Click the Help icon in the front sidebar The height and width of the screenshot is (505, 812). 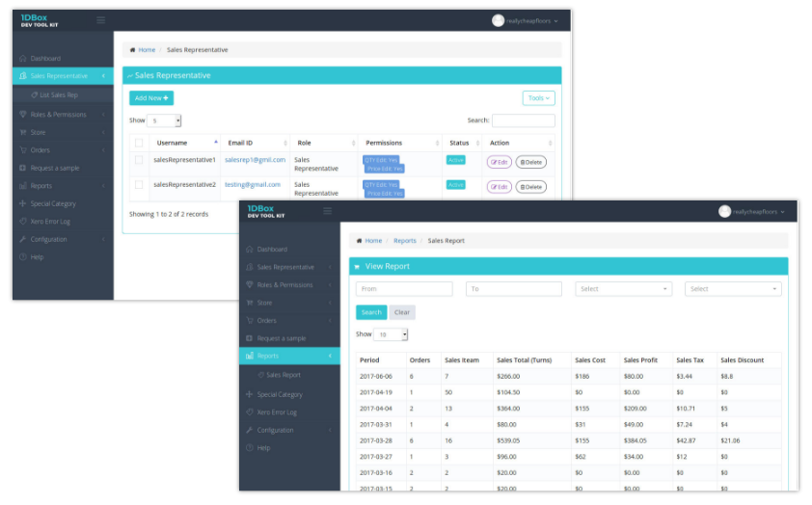250,448
